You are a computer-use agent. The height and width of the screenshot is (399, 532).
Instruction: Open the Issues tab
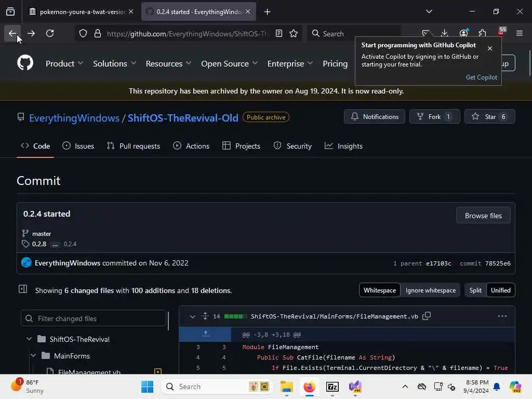click(78, 146)
